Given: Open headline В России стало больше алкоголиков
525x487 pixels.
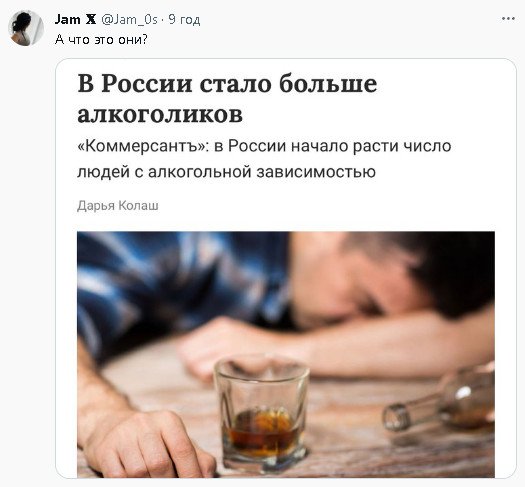Looking at the screenshot, I should pos(227,99).
